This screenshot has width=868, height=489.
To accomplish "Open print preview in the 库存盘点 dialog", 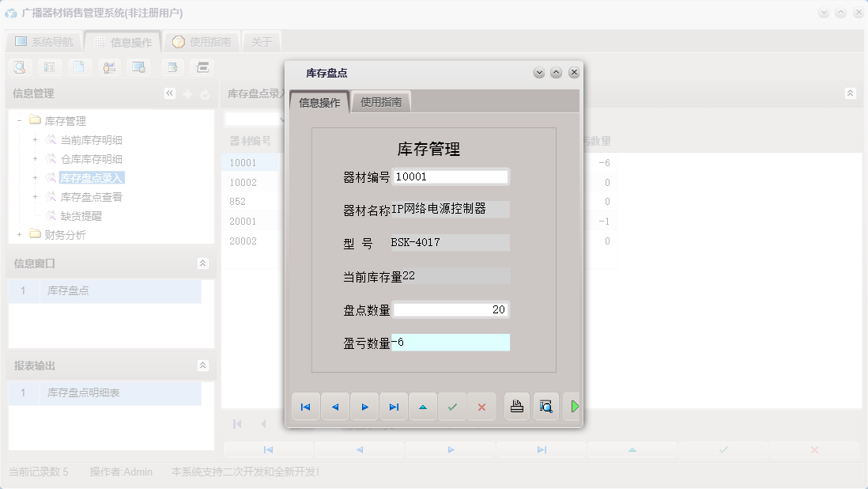I will point(546,407).
